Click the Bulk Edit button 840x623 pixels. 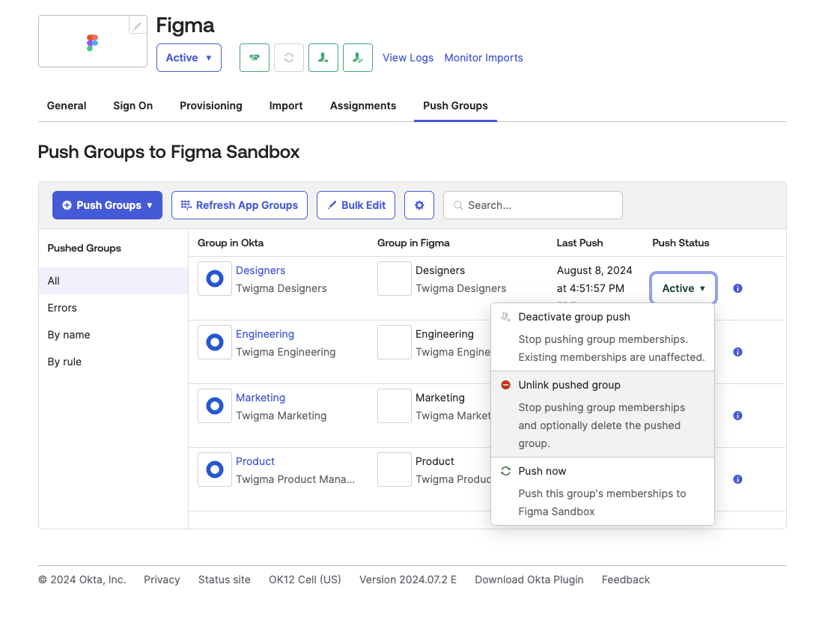pyautogui.click(x=356, y=205)
